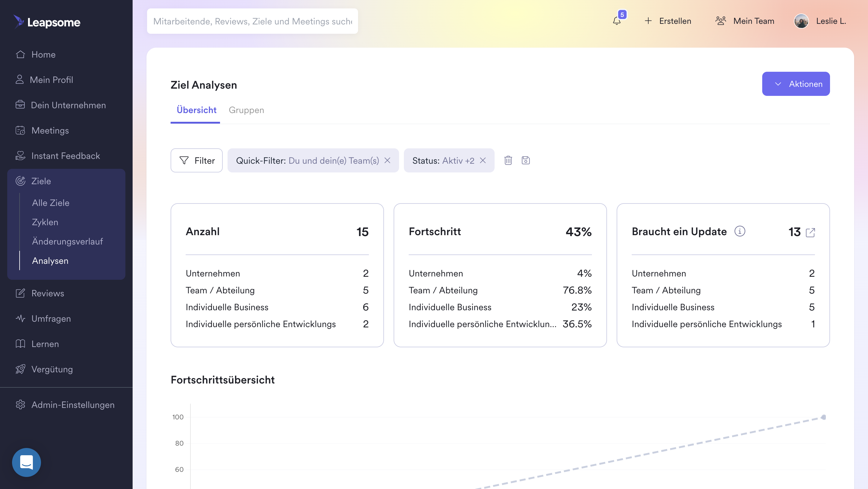Click the Ziel Analysen heading
Screen dimensions: 868x489
[x=203, y=85]
